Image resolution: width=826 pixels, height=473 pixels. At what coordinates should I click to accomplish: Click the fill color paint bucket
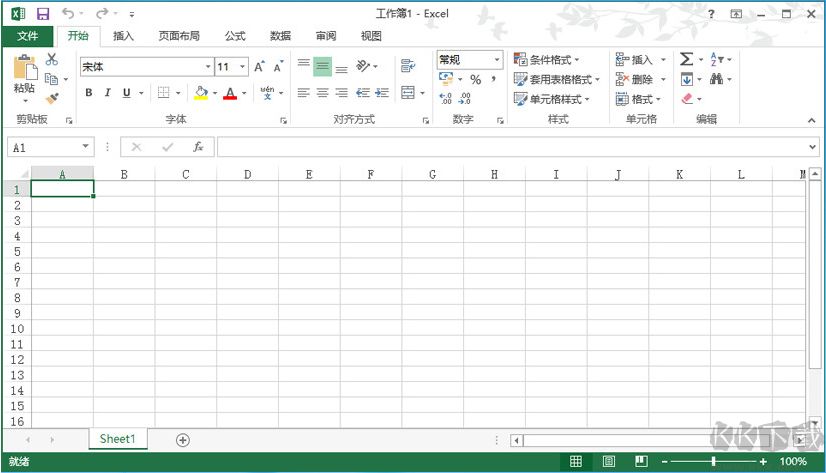pos(201,93)
